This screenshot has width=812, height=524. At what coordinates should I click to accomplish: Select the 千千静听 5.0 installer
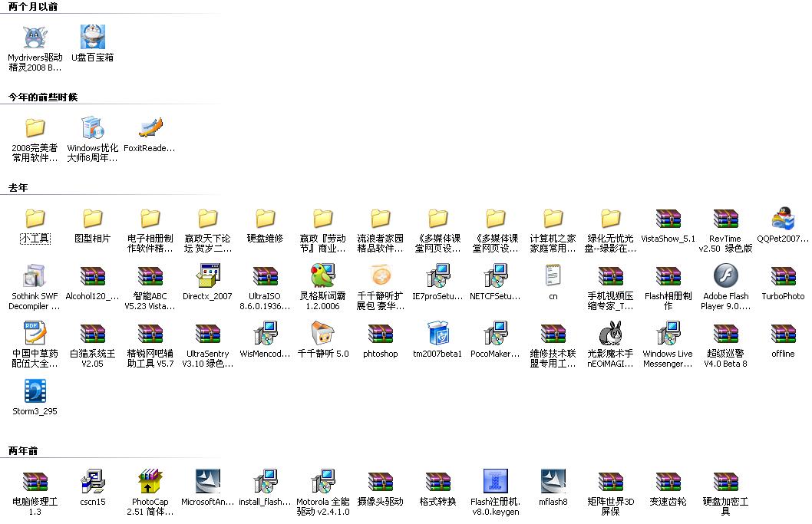322,334
